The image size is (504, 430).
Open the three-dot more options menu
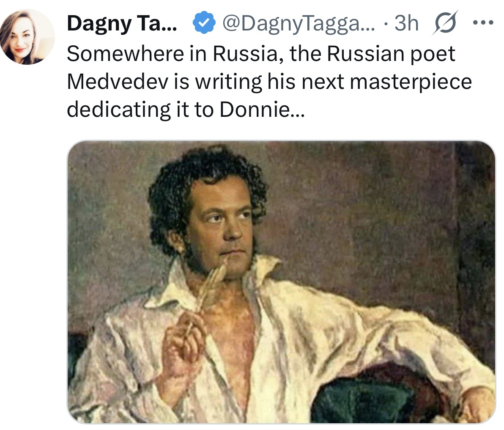(x=483, y=22)
